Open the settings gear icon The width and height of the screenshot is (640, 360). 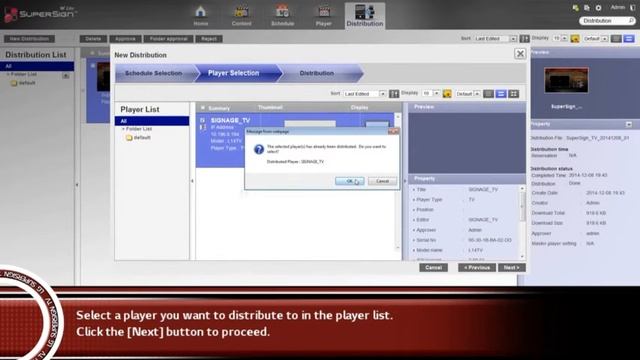598,8
